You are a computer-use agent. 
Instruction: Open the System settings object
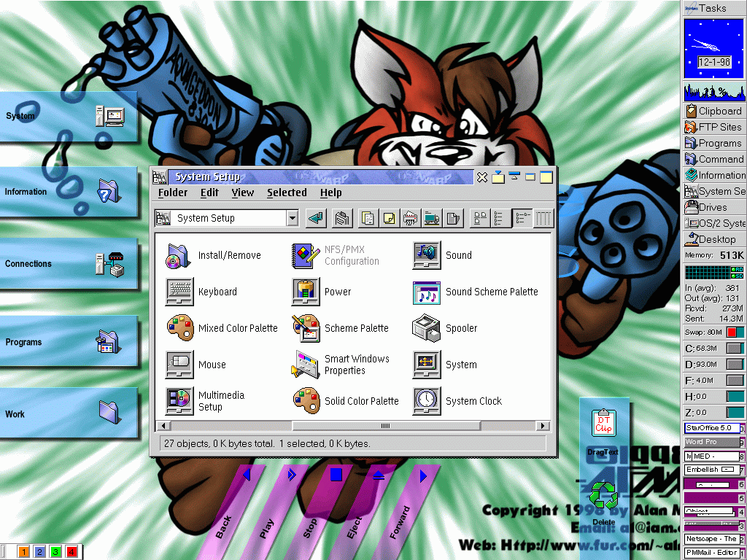426,365
